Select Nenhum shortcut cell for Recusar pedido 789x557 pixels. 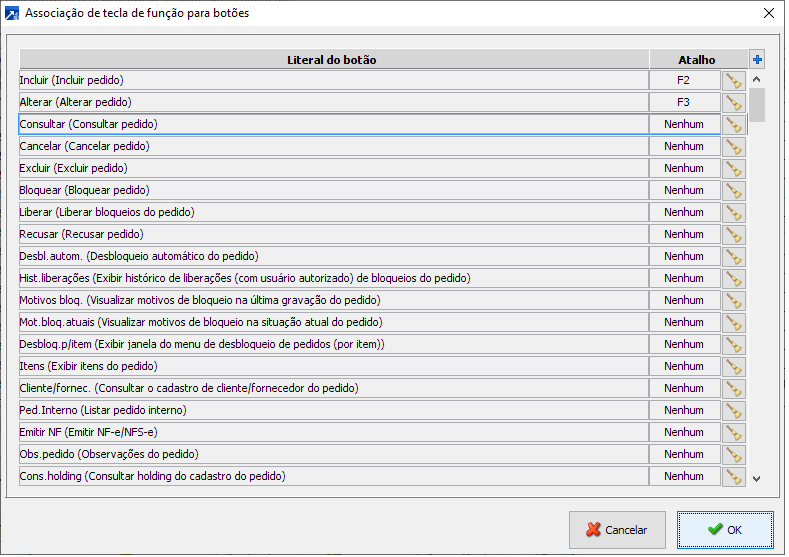pyautogui.click(x=684, y=234)
